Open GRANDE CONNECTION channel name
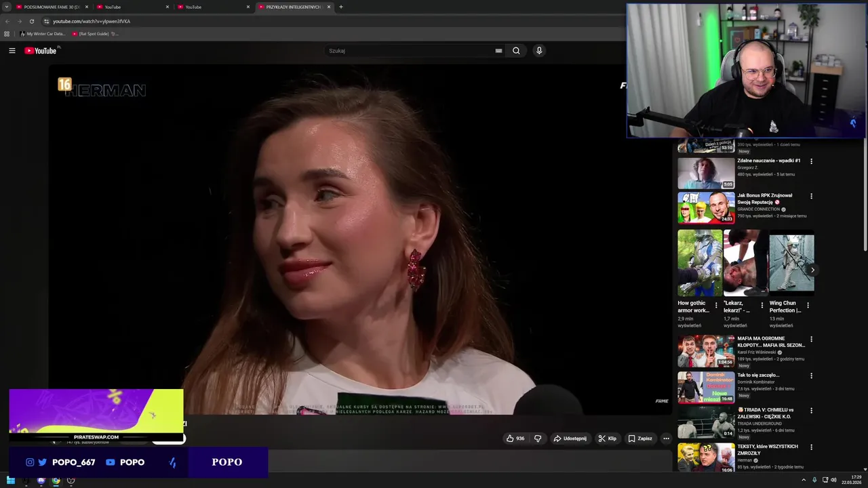The image size is (868, 488). [x=759, y=209]
